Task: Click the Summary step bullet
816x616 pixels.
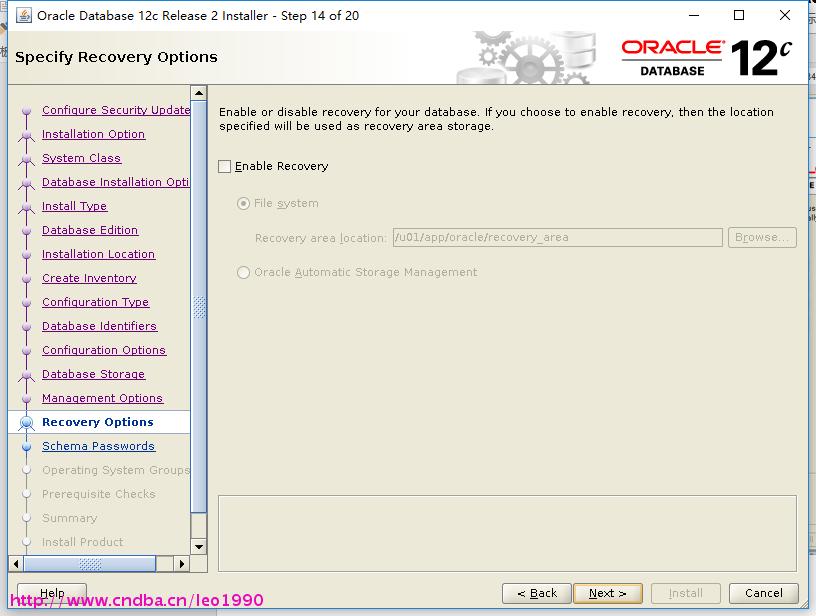Action: click(x=27, y=518)
